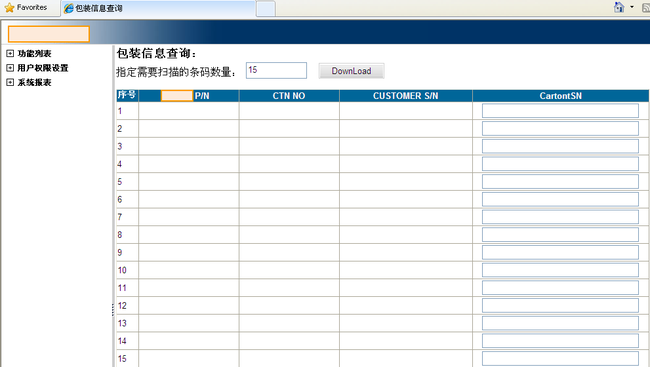Click row number 12 in 序号 column
The height and width of the screenshot is (367, 650).
click(x=122, y=306)
